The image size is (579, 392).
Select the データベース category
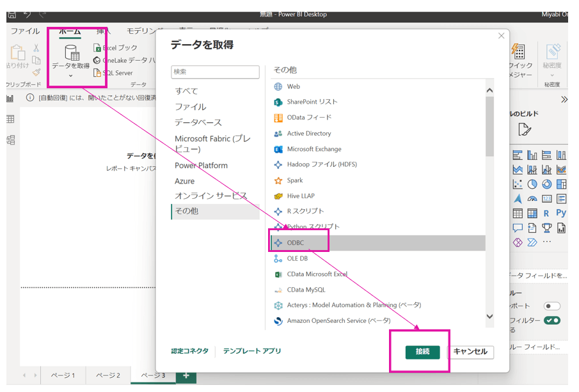click(x=198, y=123)
